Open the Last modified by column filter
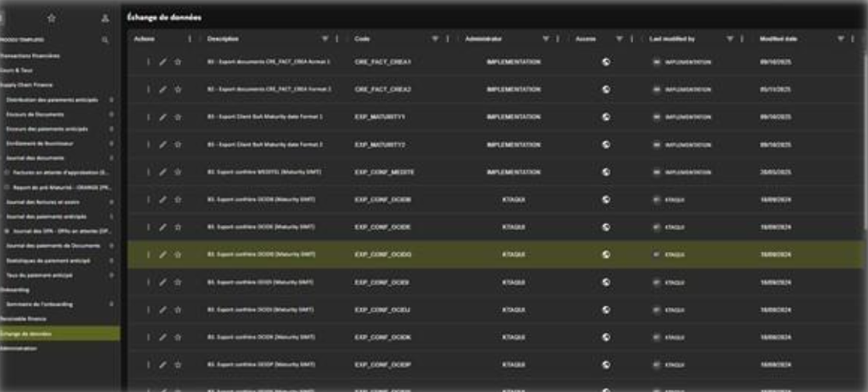This screenshot has height=392, width=868. (730, 39)
